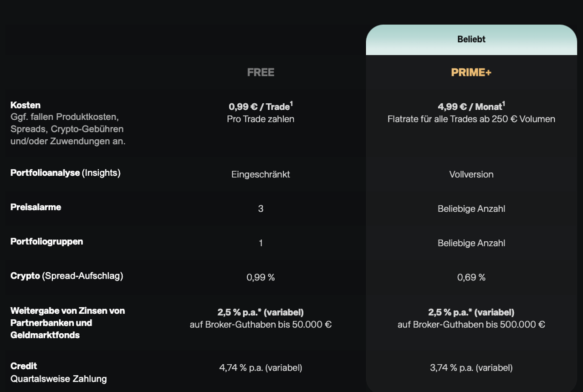Click the Preisalarme row label

pyautogui.click(x=36, y=207)
